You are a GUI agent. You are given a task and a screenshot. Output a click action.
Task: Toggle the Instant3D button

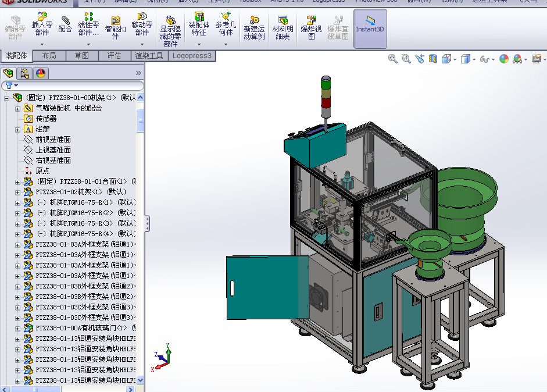[x=370, y=28]
